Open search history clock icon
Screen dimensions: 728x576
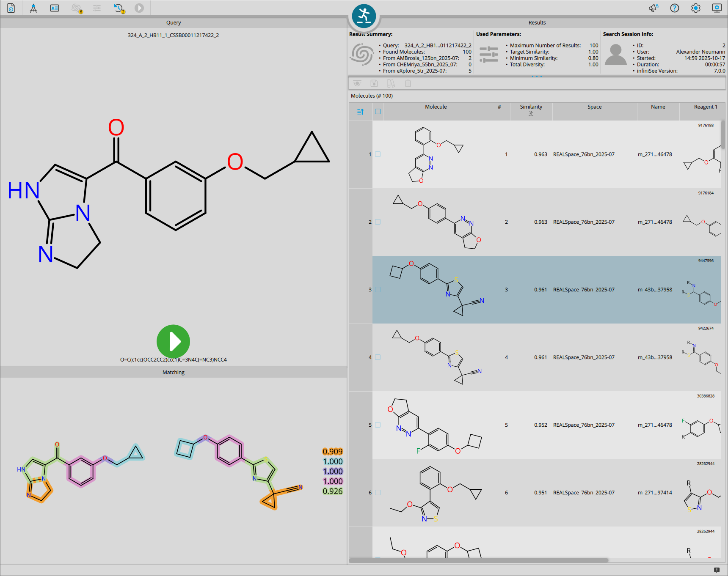(x=119, y=8)
